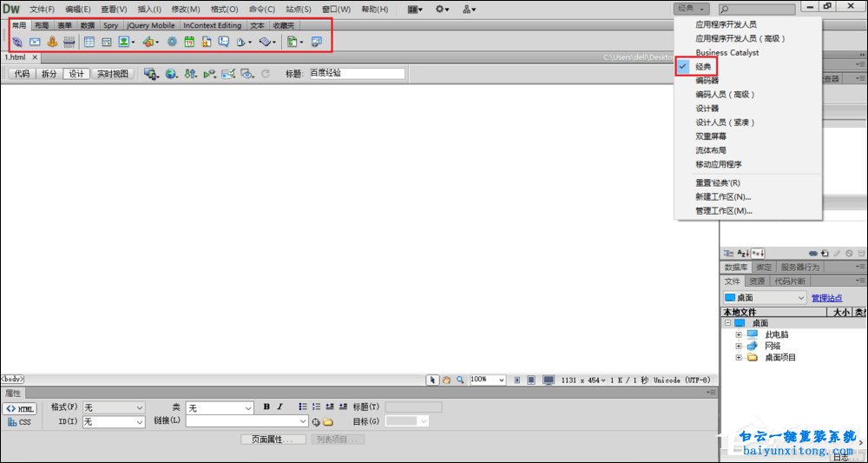Click the Point to File target icon
The image size is (868, 463).
tap(316, 422)
